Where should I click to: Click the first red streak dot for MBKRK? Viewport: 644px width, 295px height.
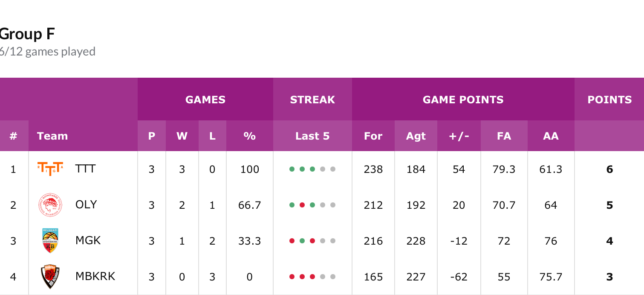click(292, 277)
